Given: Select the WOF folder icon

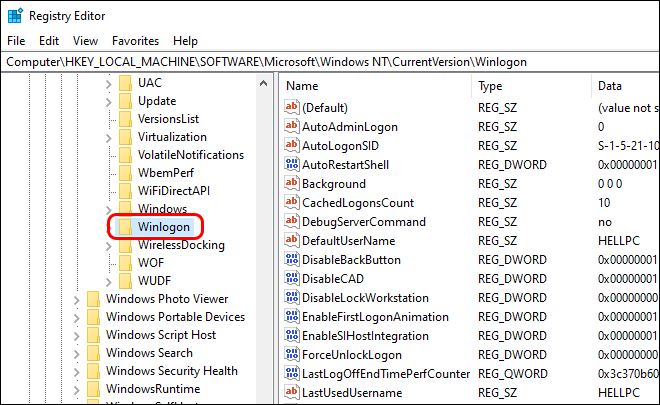Looking at the screenshot, I should point(125,263).
